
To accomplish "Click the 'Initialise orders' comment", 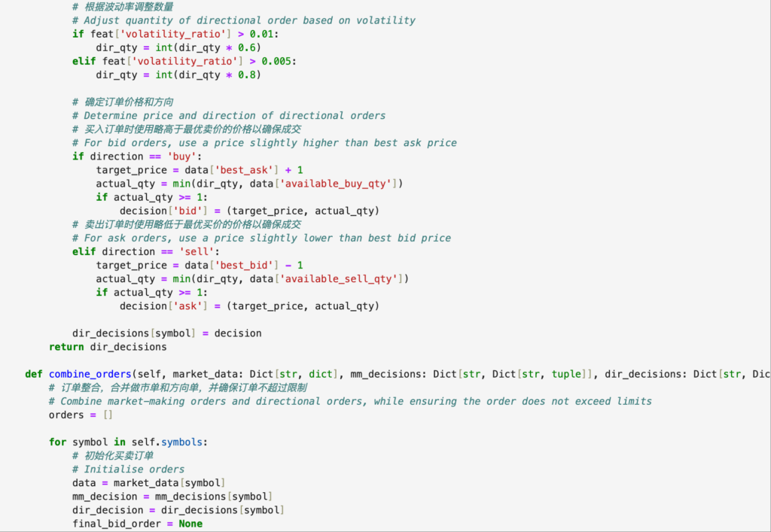I will click(134, 469).
